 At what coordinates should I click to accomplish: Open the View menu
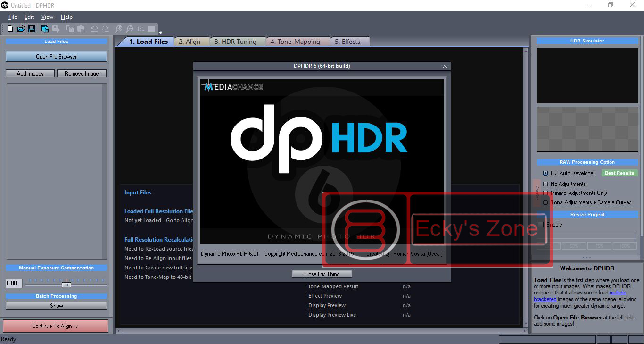point(47,17)
